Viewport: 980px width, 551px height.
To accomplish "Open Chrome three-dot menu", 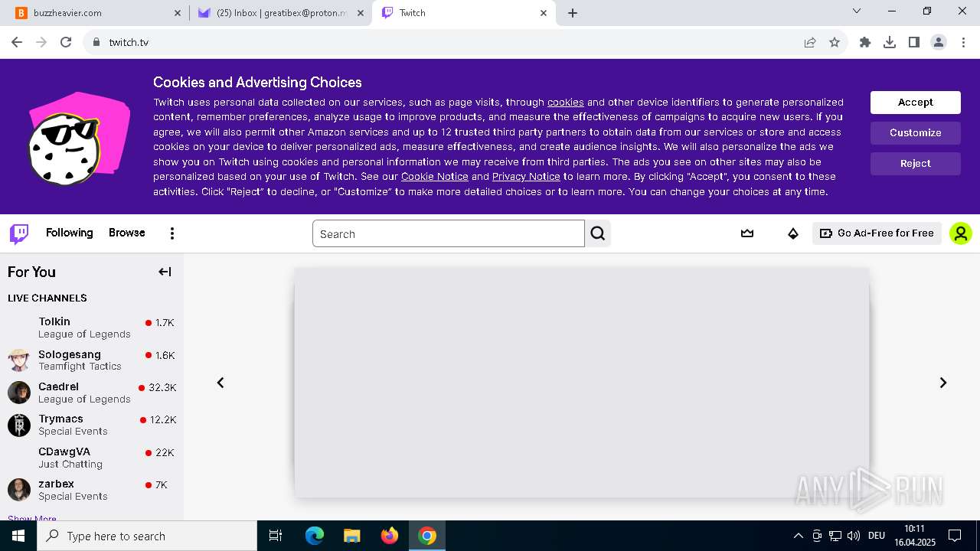I will coord(963,42).
